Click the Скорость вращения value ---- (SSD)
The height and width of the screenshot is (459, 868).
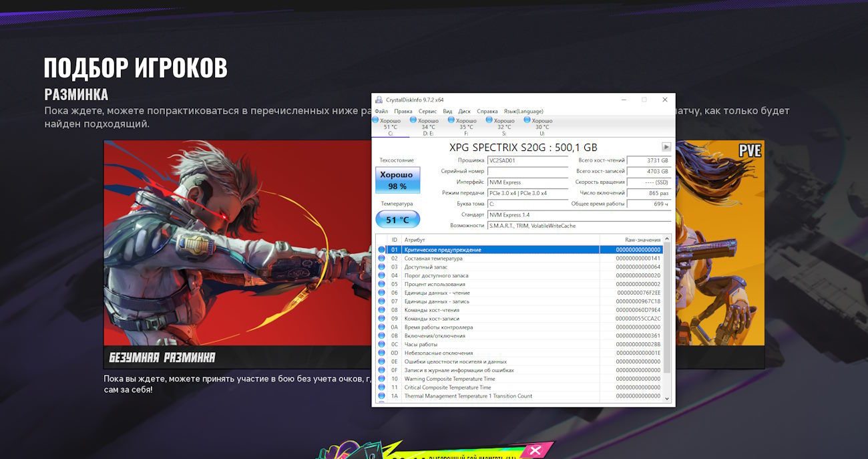[648, 182]
